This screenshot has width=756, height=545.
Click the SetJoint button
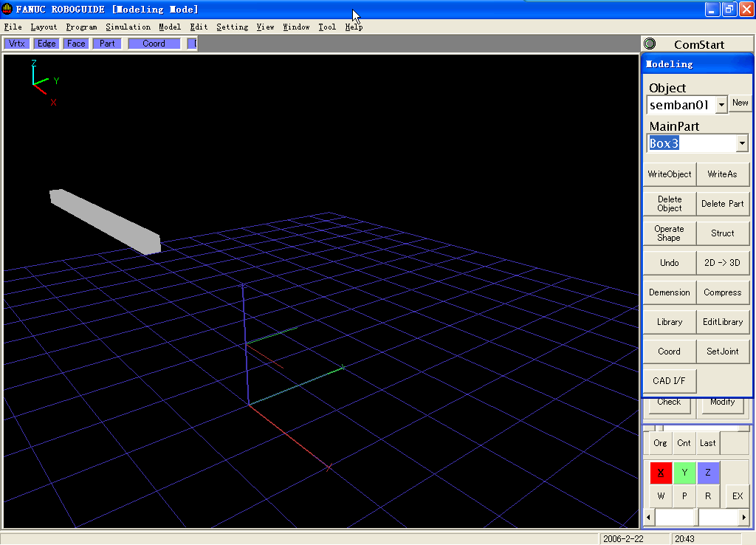(722, 352)
